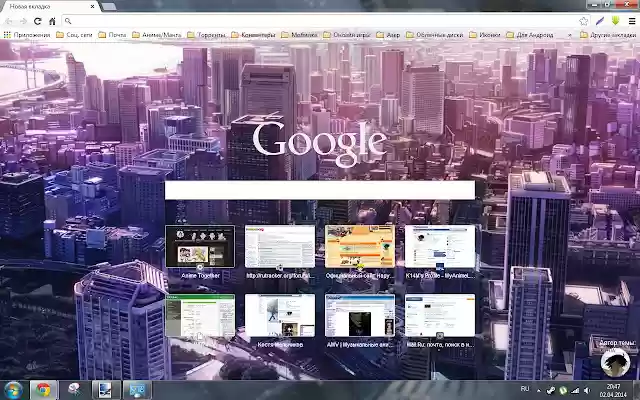This screenshot has height=400, width=640.
Task: Open the Официальный сайт thumbnail
Action: [360, 247]
